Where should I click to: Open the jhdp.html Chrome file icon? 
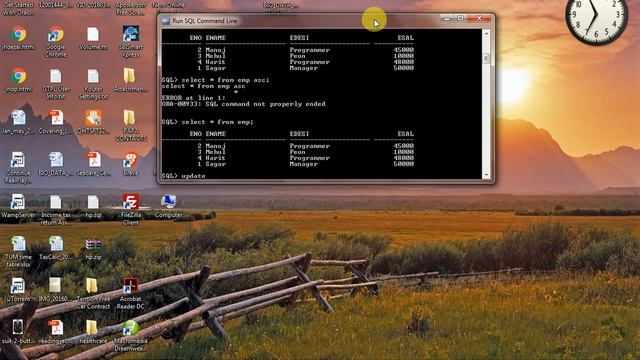[18, 76]
